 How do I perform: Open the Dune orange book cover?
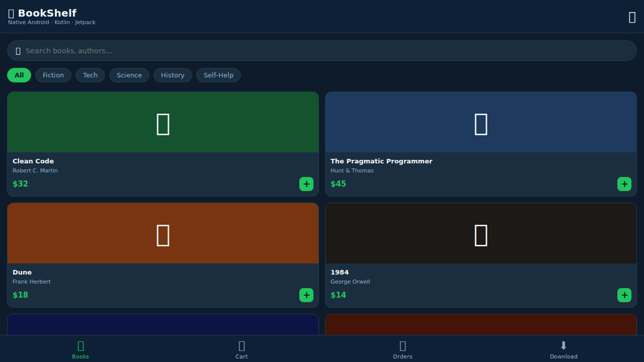tap(163, 233)
